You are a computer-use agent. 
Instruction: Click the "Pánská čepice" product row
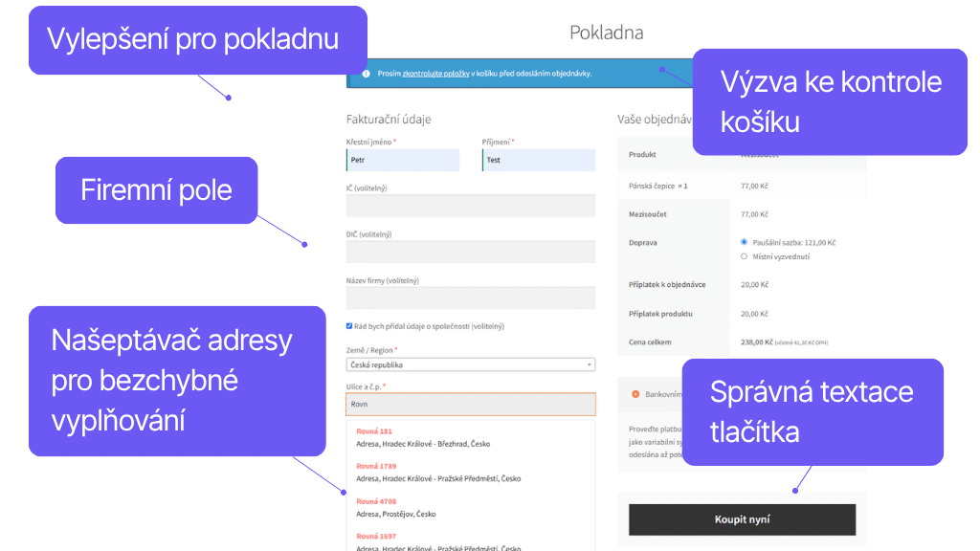pos(659,184)
